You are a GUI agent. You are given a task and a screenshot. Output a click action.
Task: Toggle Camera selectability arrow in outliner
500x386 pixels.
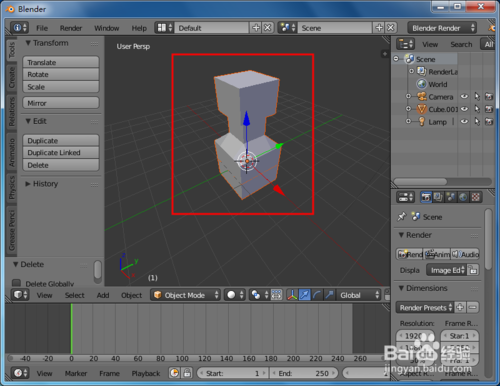477,97
